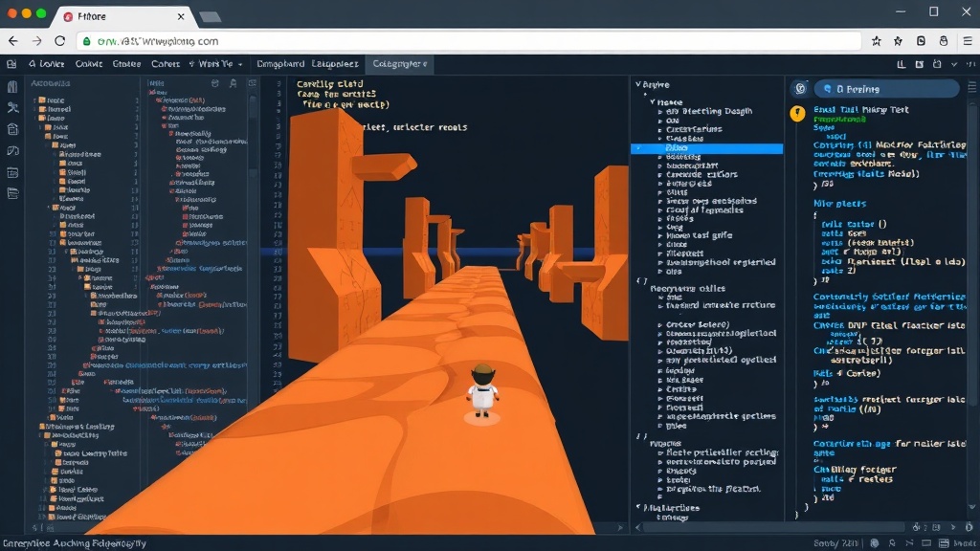Click the layout icon nearest the status bar's end
This screenshot has width=980, height=551.
(x=944, y=543)
